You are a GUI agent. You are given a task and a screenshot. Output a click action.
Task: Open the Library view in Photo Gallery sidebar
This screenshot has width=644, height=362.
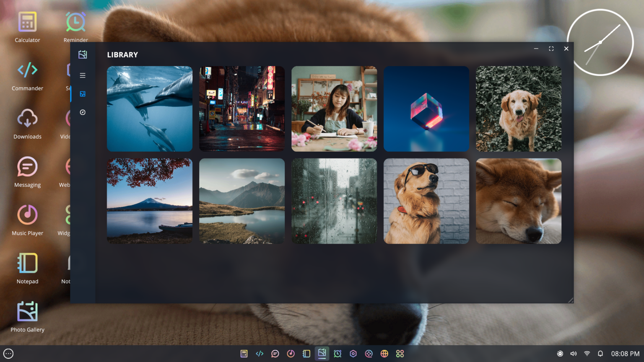point(83,94)
